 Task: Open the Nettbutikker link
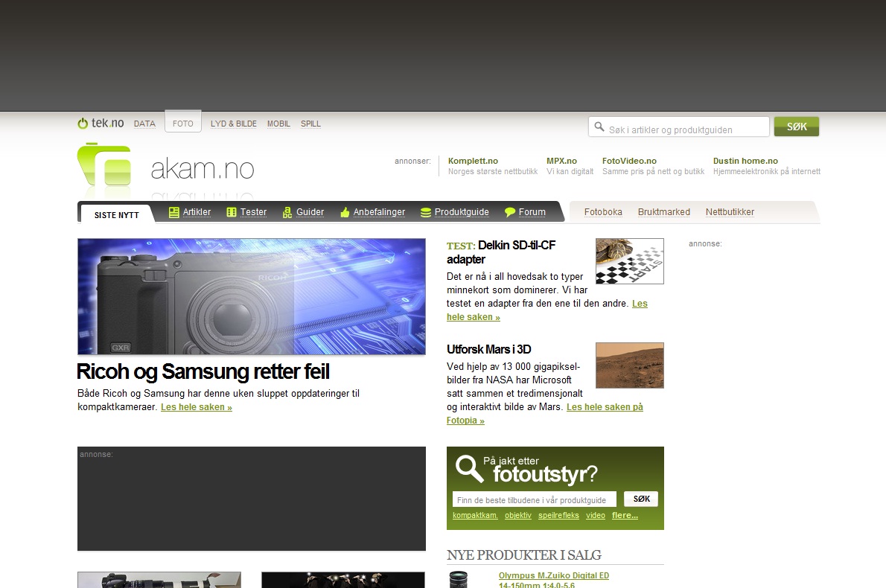(x=730, y=212)
